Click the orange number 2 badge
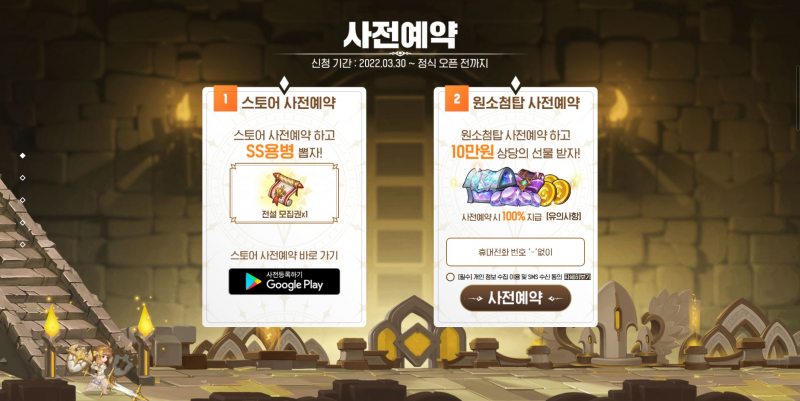The image size is (800, 401). click(x=457, y=98)
